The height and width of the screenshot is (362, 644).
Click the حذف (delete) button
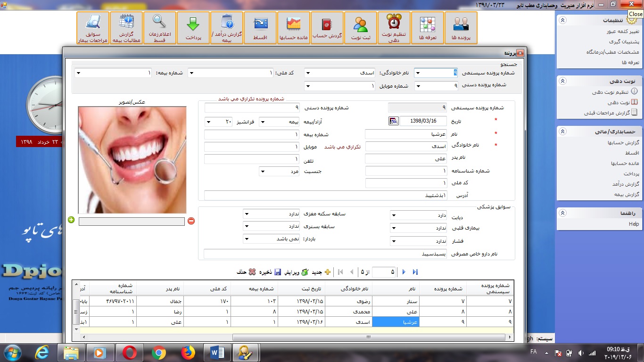pyautogui.click(x=246, y=272)
